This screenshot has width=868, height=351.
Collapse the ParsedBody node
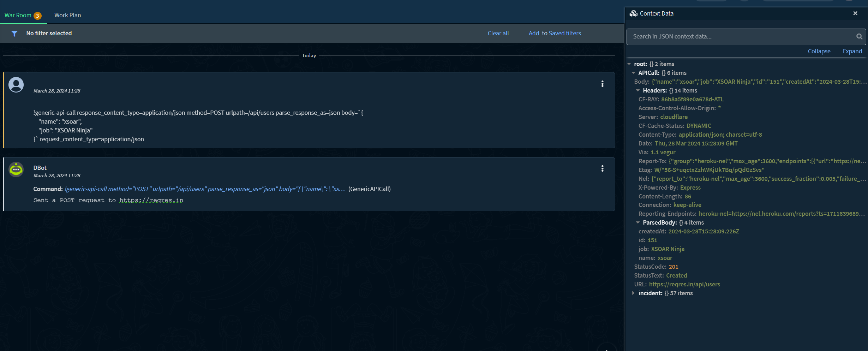click(638, 222)
